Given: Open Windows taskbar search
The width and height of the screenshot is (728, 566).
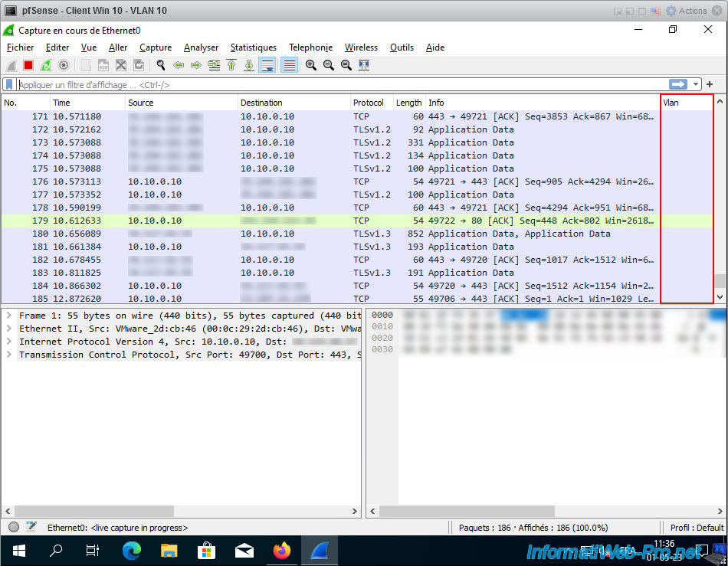Looking at the screenshot, I should click(x=56, y=551).
